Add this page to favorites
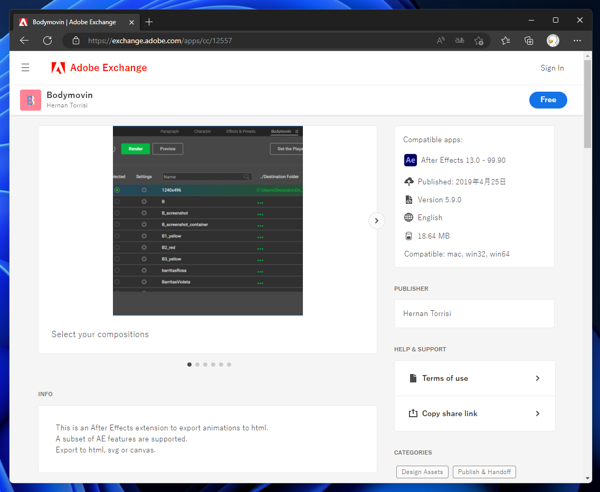This screenshot has width=600, height=492. pos(479,41)
